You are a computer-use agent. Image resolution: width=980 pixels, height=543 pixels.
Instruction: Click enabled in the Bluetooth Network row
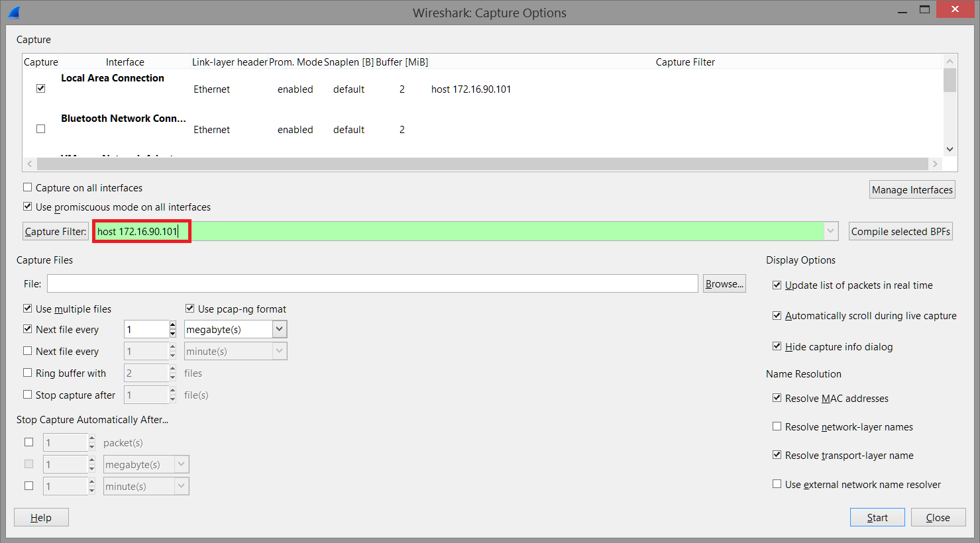(296, 129)
